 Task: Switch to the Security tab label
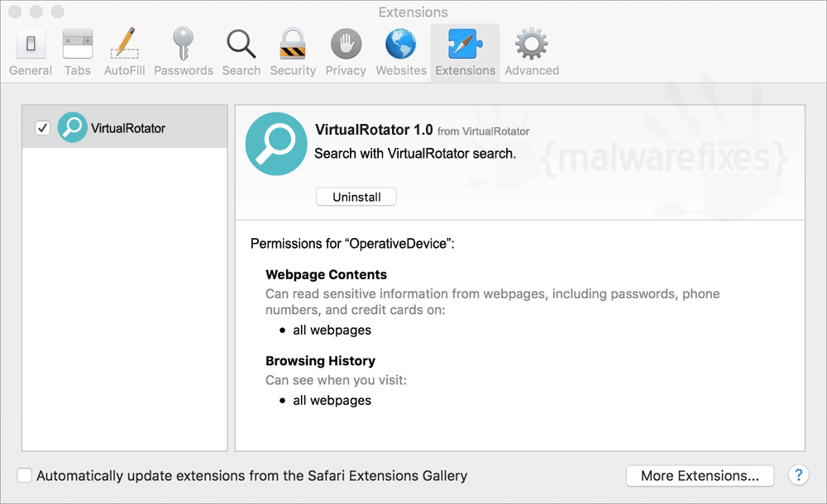coord(294,71)
